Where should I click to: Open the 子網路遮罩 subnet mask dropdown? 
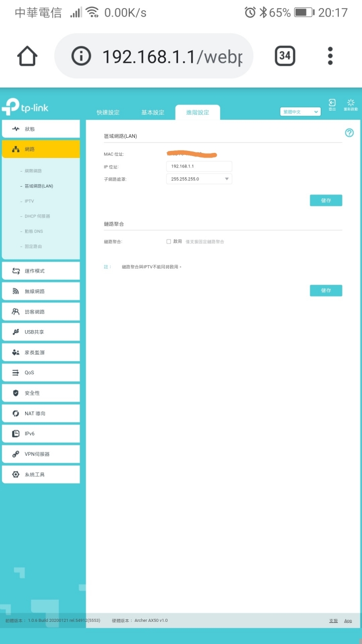point(199,179)
